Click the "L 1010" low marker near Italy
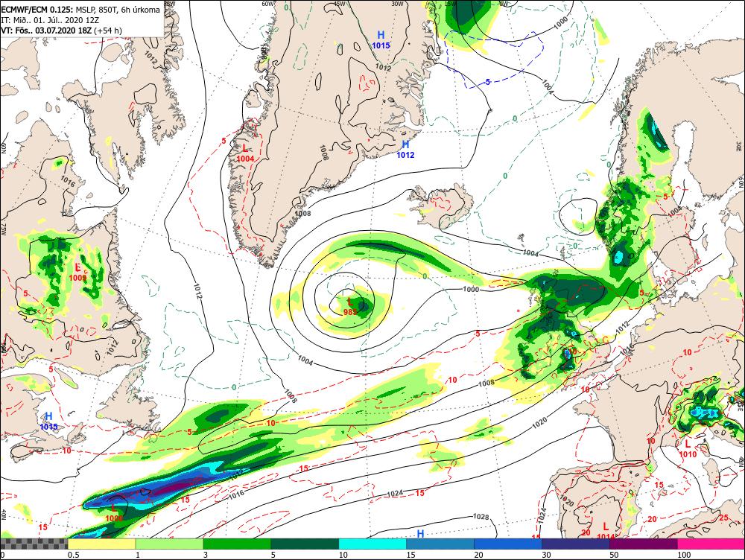Image resolution: width=745 pixels, height=560 pixels. (688, 449)
